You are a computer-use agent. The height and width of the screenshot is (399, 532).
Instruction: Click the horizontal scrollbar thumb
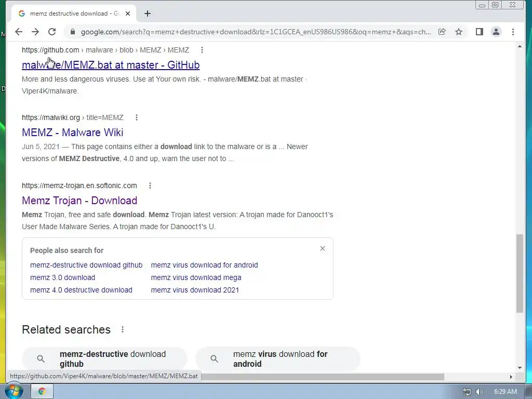point(322,377)
